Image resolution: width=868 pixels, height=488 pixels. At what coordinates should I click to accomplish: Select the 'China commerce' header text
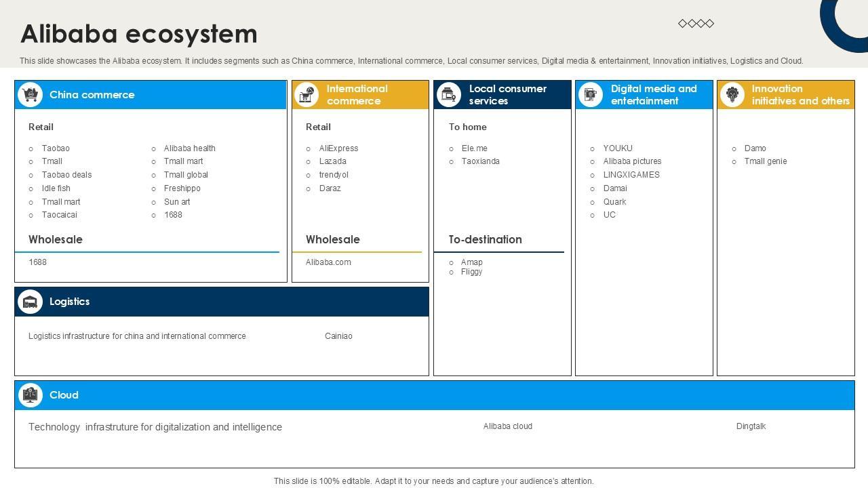tap(92, 95)
